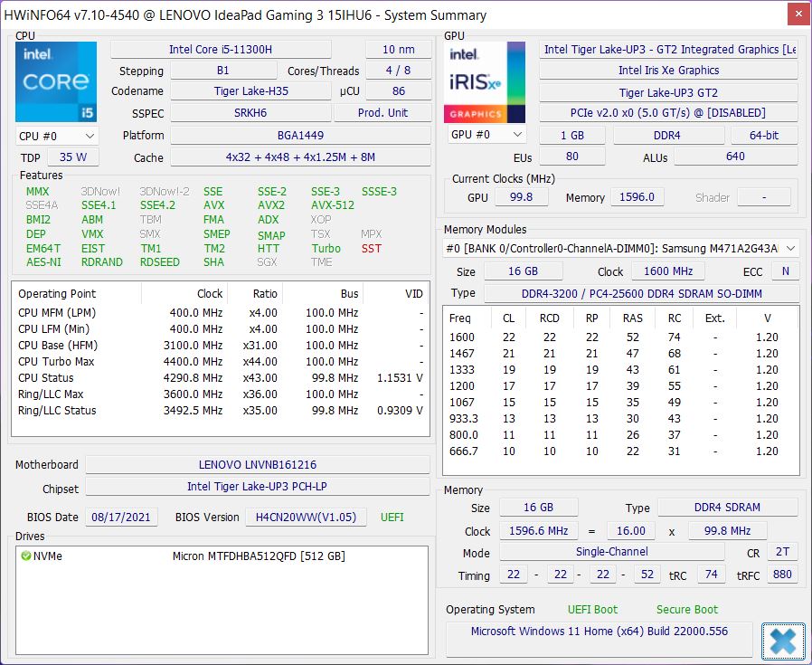Click the red SST feature label
This screenshot has height=665, width=812.
click(x=372, y=249)
